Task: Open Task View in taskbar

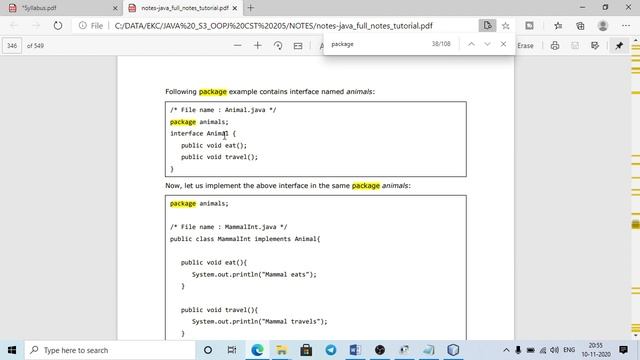Action: 232,350
